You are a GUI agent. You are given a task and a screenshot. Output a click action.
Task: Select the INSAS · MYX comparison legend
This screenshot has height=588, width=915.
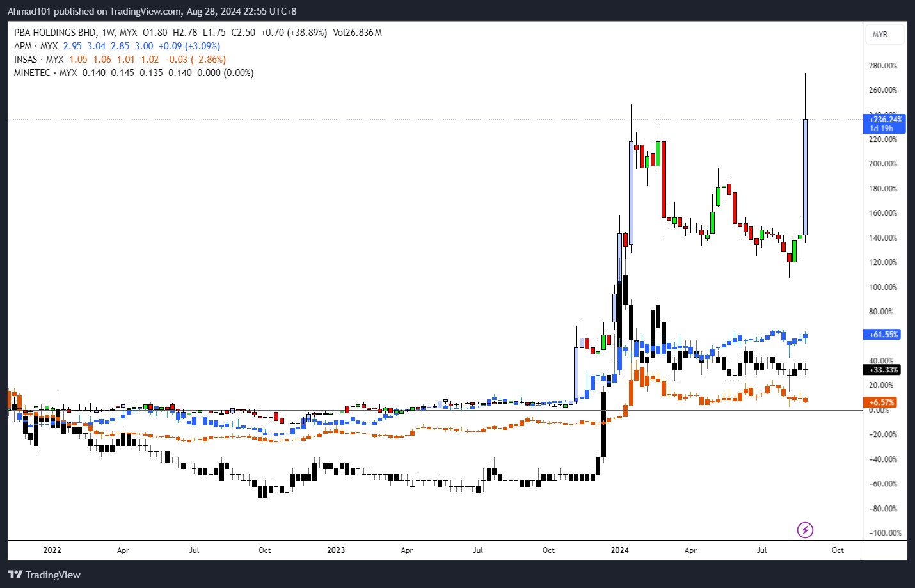tap(39, 60)
